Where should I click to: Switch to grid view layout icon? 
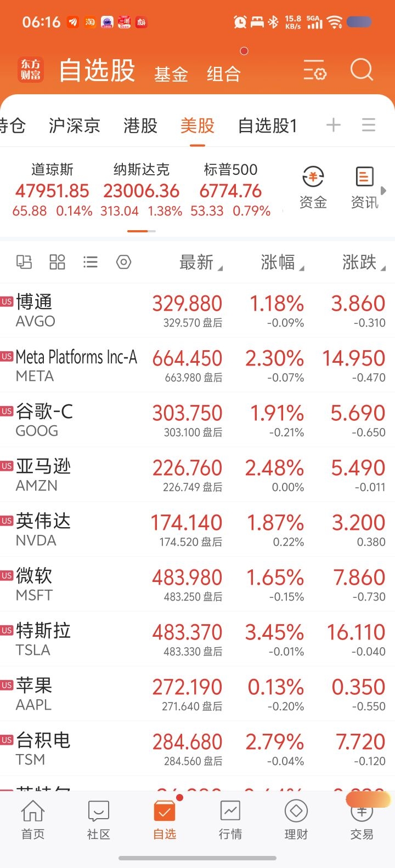(x=57, y=262)
